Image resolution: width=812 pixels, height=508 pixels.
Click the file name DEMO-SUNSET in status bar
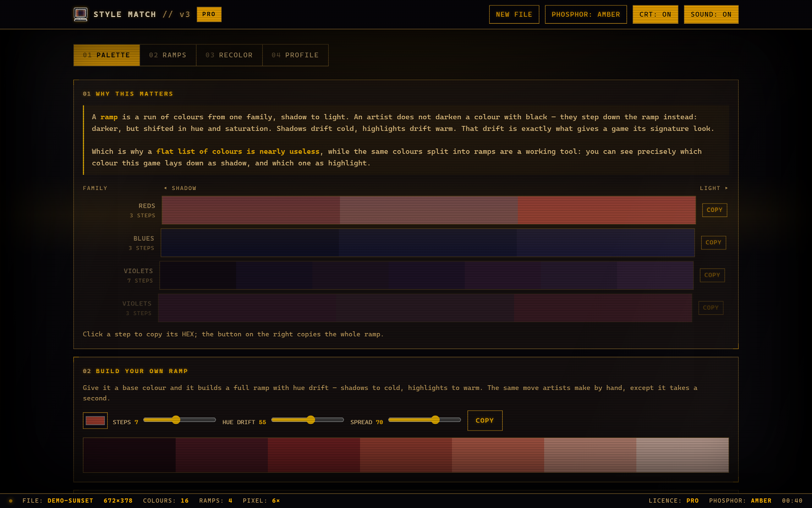(x=70, y=501)
